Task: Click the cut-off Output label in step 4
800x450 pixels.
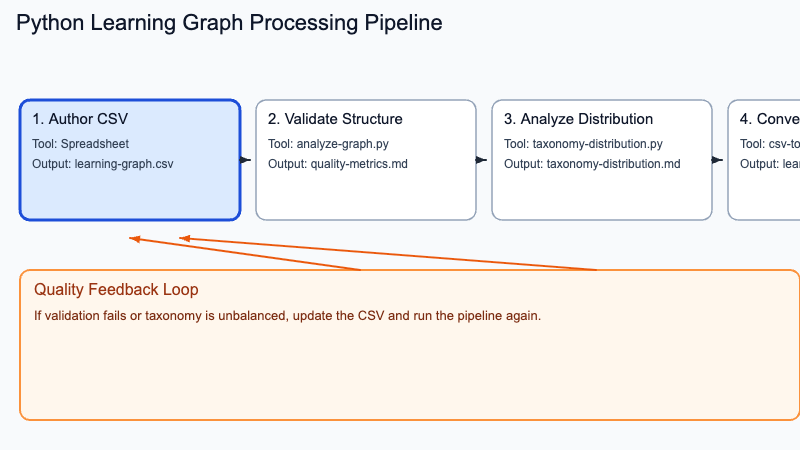Action: (769, 164)
